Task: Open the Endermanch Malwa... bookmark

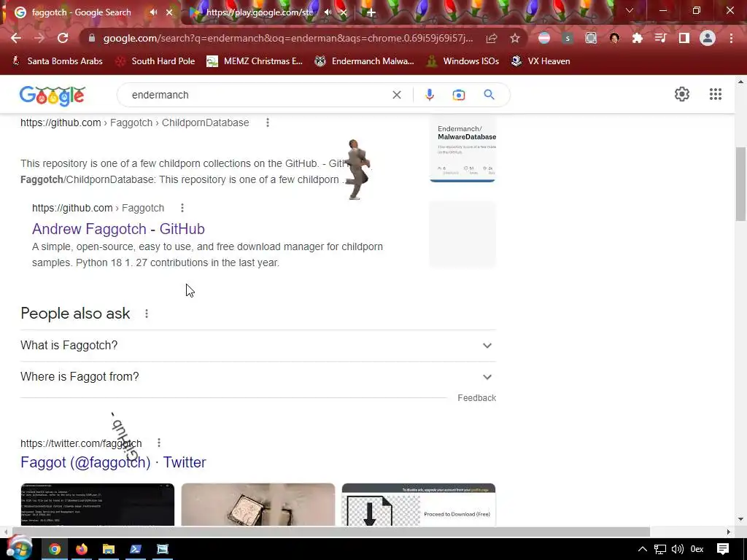Action: pos(365,61)
